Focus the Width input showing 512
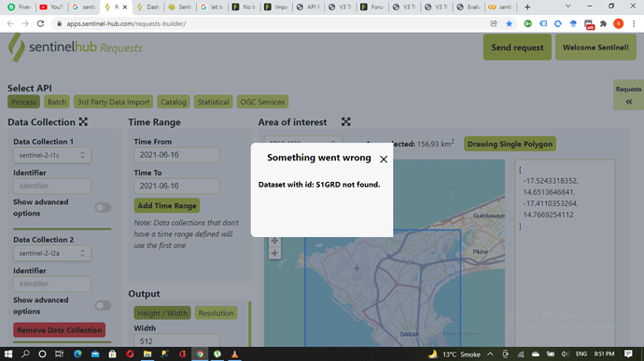Image resolution: width=644 pixels, height=361 pixels. coord(176,340)
